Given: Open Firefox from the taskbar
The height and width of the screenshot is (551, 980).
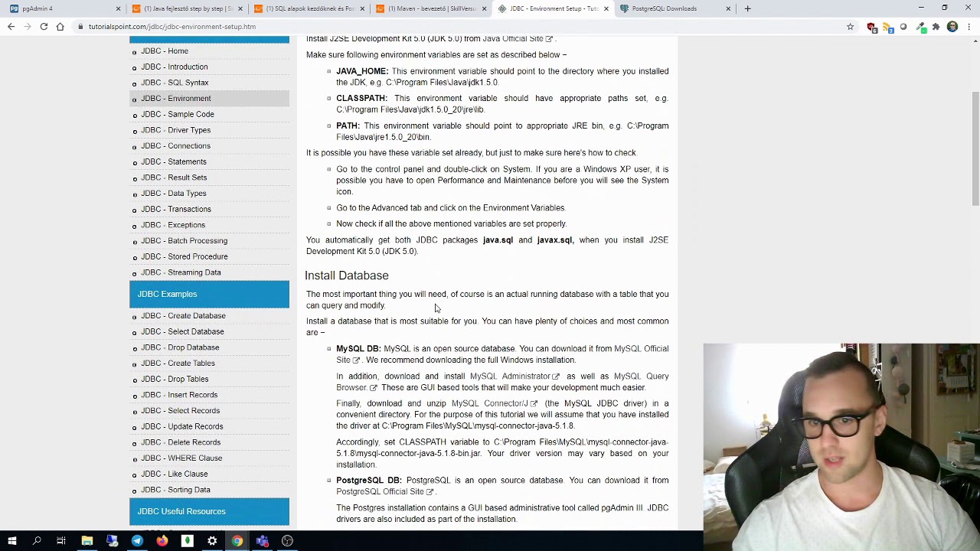Looking at the screenshot, I should (162, 541).
